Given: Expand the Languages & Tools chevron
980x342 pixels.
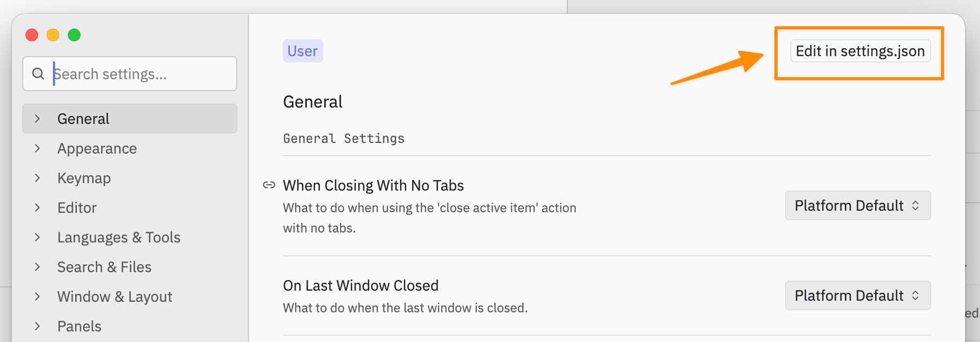Looking at the screenshot, I should point(37,237).
